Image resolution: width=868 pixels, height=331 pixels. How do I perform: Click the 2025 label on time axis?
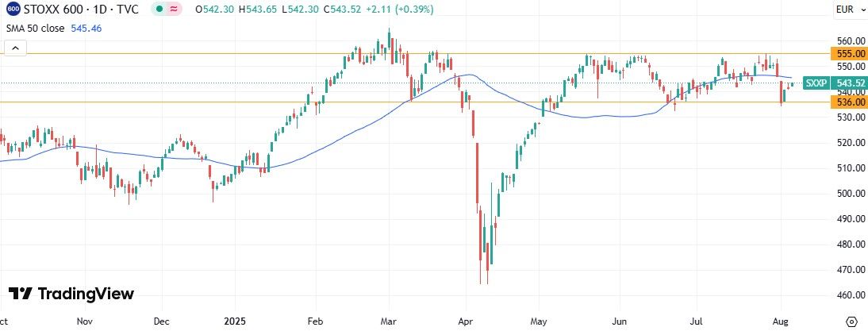click(x=236, y=322)
